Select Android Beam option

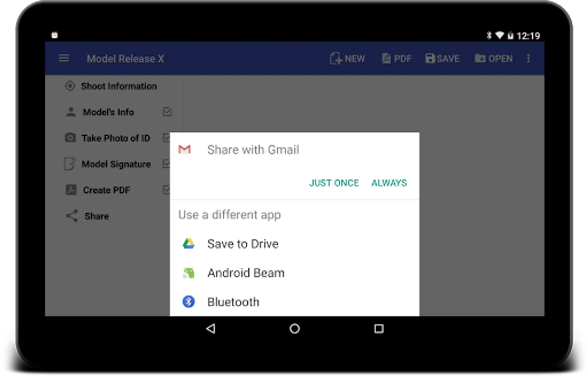tap(295, 273)
